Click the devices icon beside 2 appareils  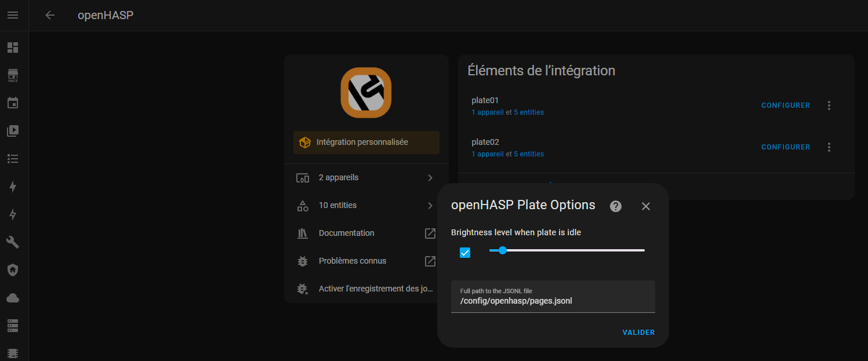click(303, 178)
